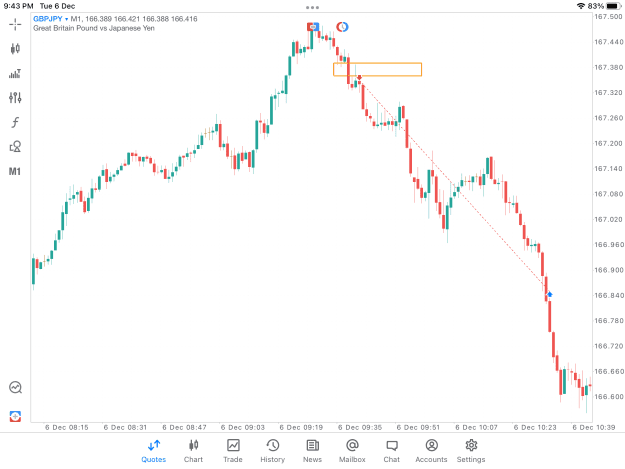Switch to the Chart tab

pos(193,451)
